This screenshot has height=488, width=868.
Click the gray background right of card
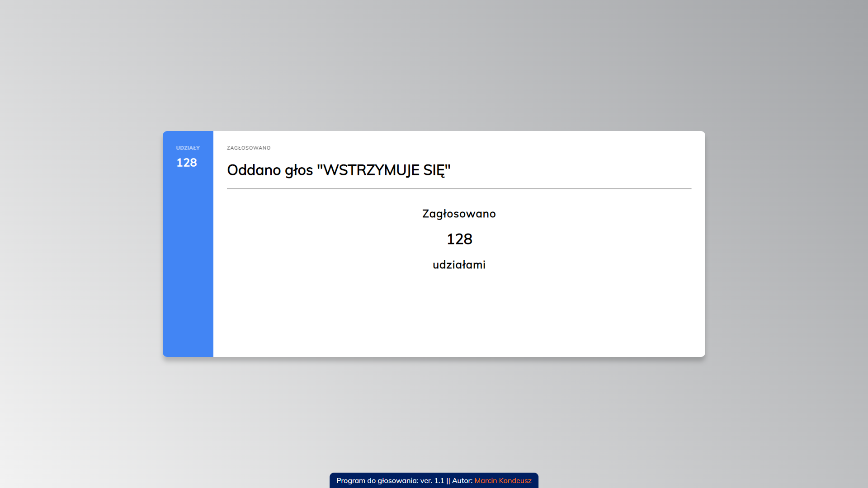pyautogui.click(x=787, y=244)
